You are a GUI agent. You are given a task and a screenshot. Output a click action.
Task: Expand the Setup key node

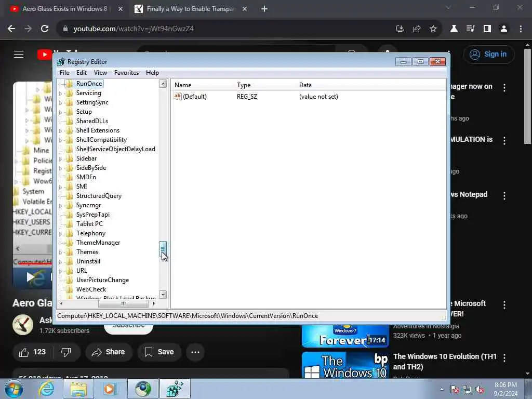[61, 112]
